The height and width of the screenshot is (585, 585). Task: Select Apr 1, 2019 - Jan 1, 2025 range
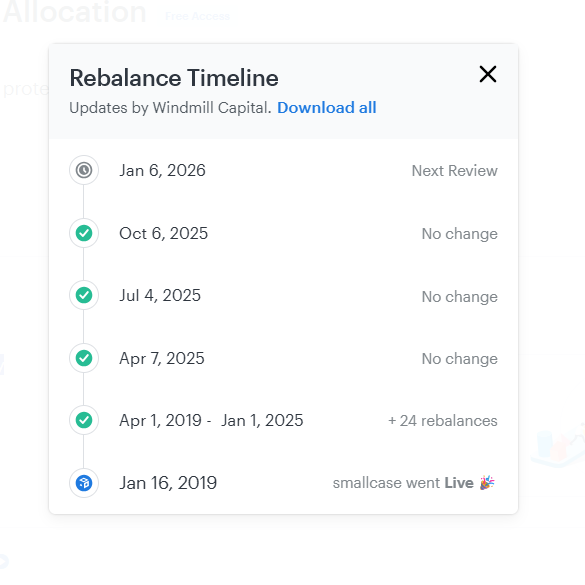point(211,420)
